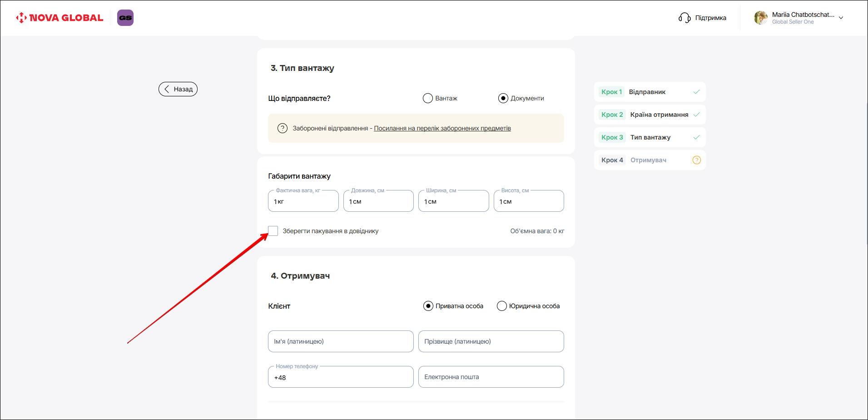Expand the user account dropdown chevron
Screen dimensions: 868x420
point(841,18)
